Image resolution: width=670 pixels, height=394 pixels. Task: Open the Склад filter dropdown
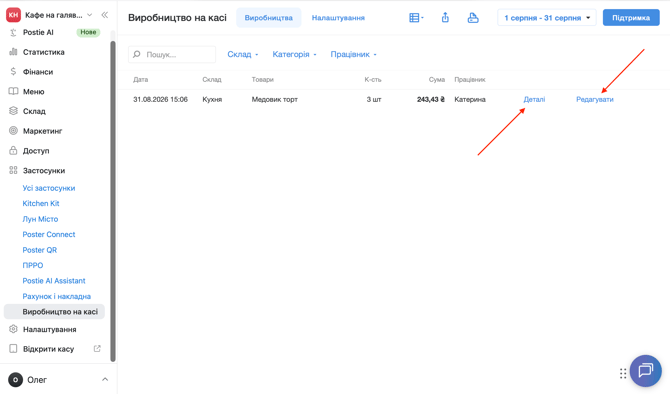coord(242,54)
